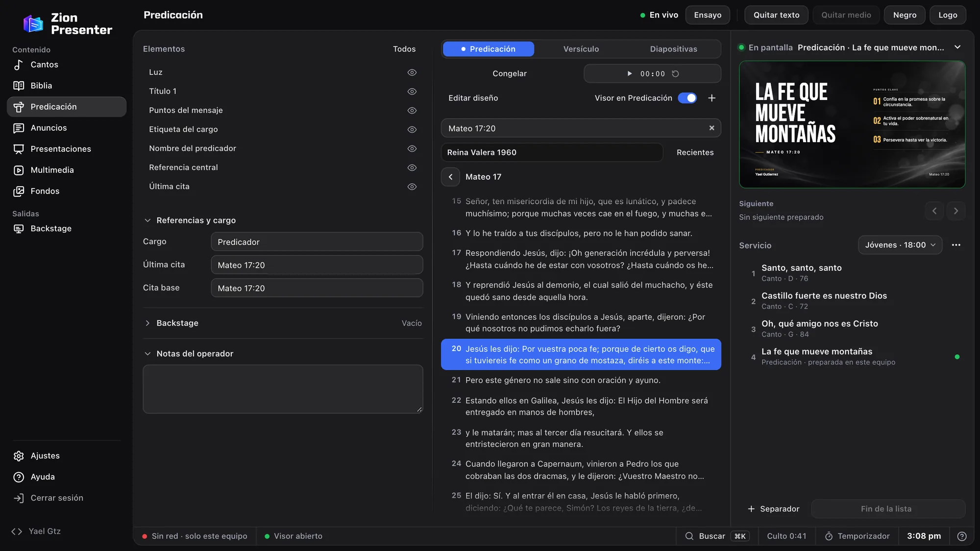Select verse 21 Pero este género
The height and width of the screenshot is (551, 980).
click(x=581, y=381)
